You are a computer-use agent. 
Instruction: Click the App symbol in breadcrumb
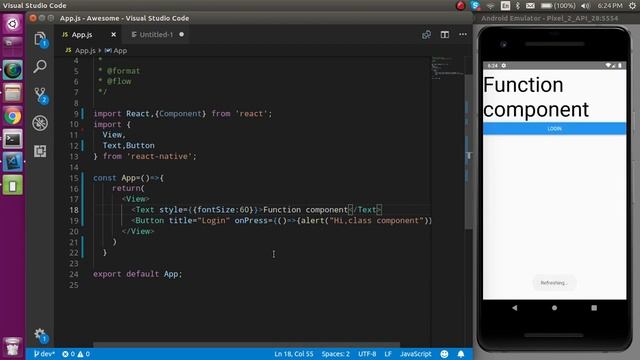(116, 51)
